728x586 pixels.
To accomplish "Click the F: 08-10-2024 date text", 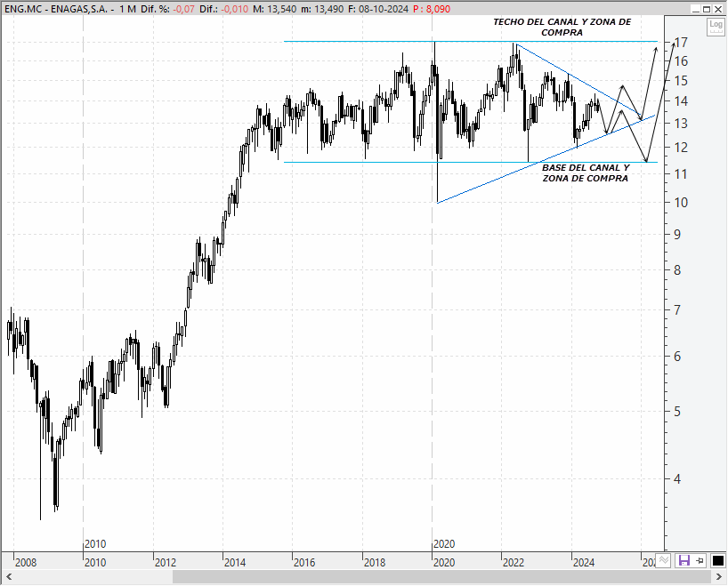I will tap(378, 9).
